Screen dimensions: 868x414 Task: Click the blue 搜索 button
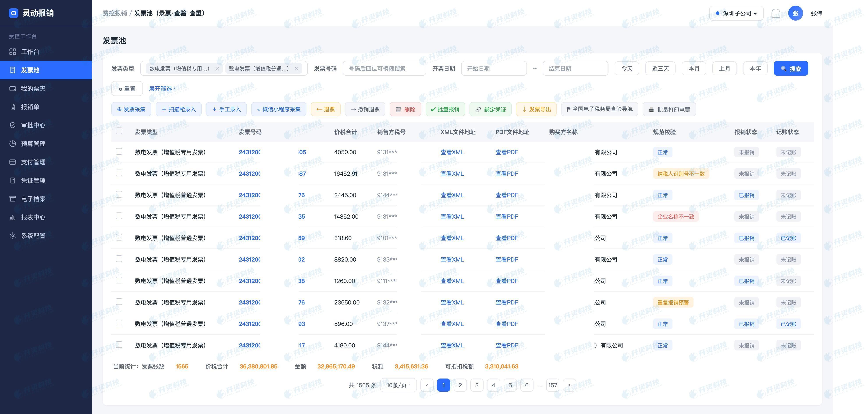point(791,68)
